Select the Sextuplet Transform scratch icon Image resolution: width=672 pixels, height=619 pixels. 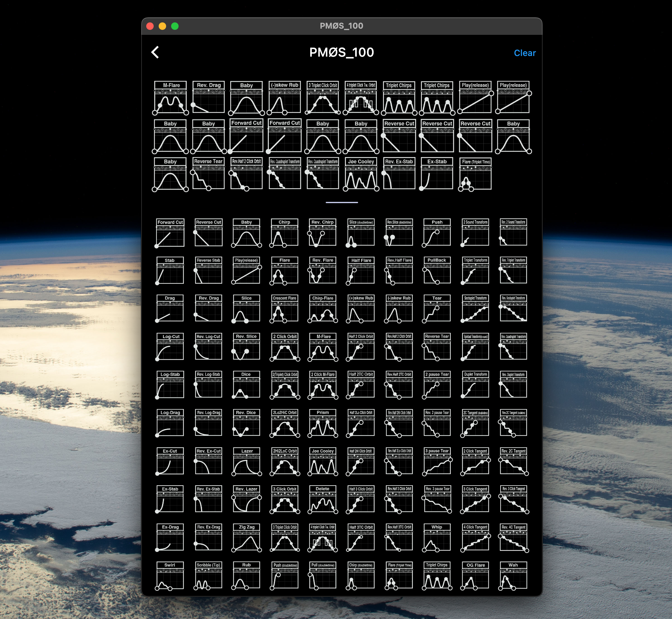(475, 309)
